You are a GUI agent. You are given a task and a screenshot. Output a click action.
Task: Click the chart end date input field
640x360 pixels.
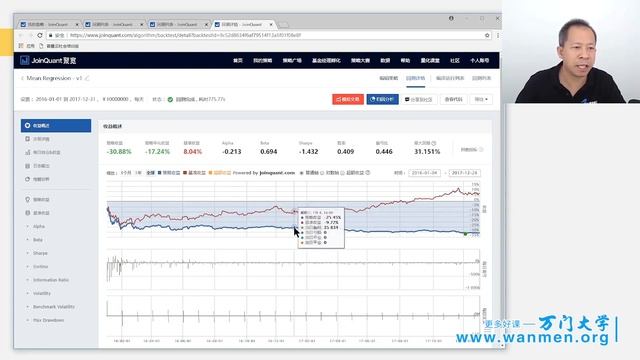click(x=464, y=173)
